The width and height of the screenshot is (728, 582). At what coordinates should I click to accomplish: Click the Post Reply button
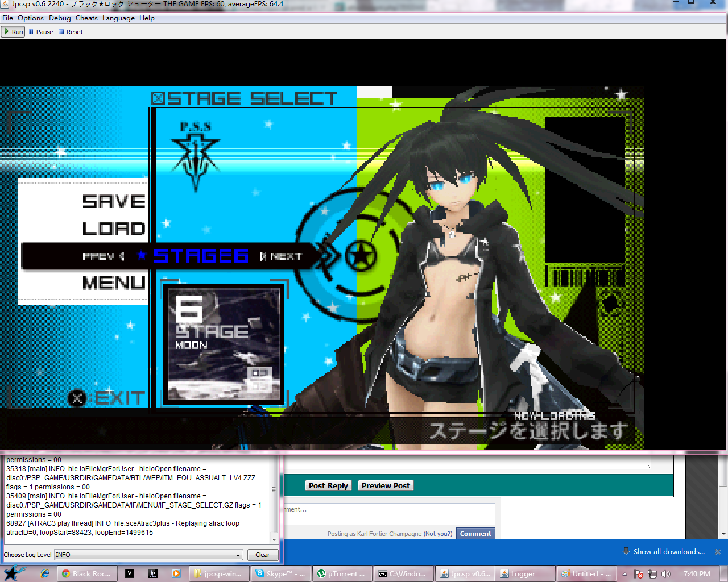[x=328, y=485]
